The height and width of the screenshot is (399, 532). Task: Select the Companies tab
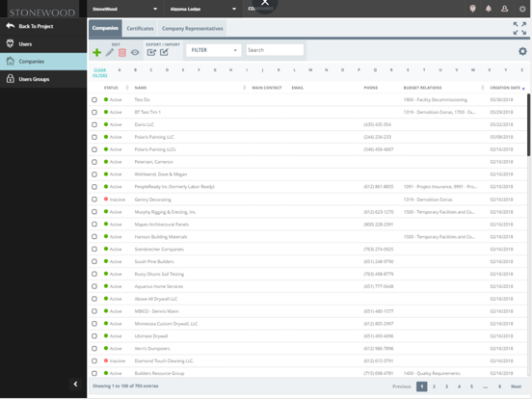105,29
